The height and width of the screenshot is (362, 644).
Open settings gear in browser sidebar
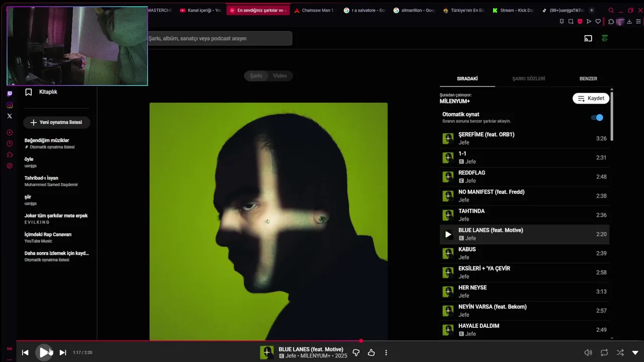pyautogui.click(x=10, y=166)
